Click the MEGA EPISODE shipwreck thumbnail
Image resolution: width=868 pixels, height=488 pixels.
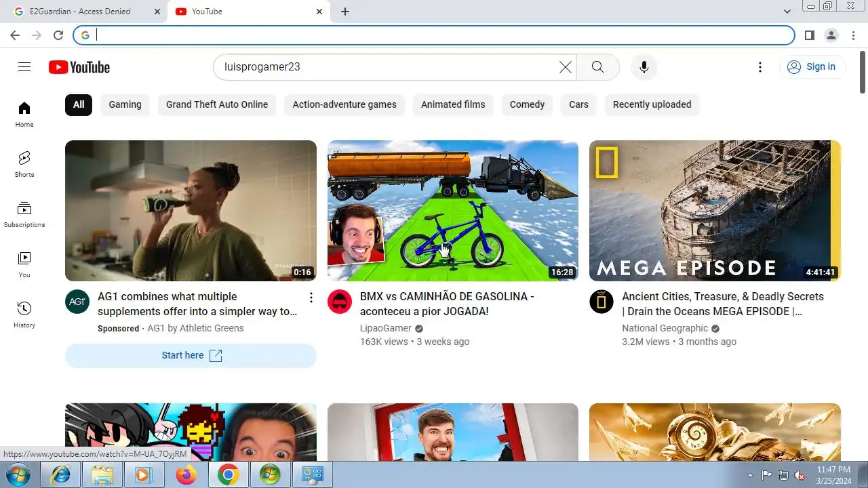click(x=715, y=211)
